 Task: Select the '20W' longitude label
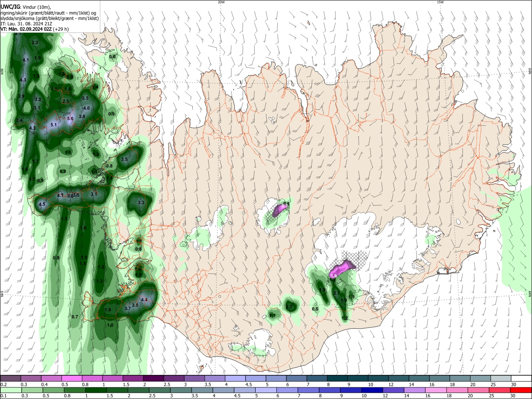pos(221,2)
